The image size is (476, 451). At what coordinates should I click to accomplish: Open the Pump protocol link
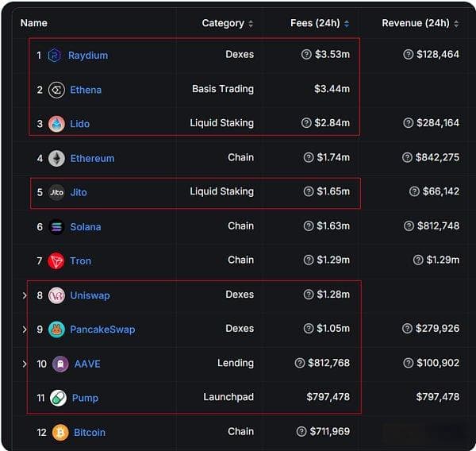pos(85,398)
